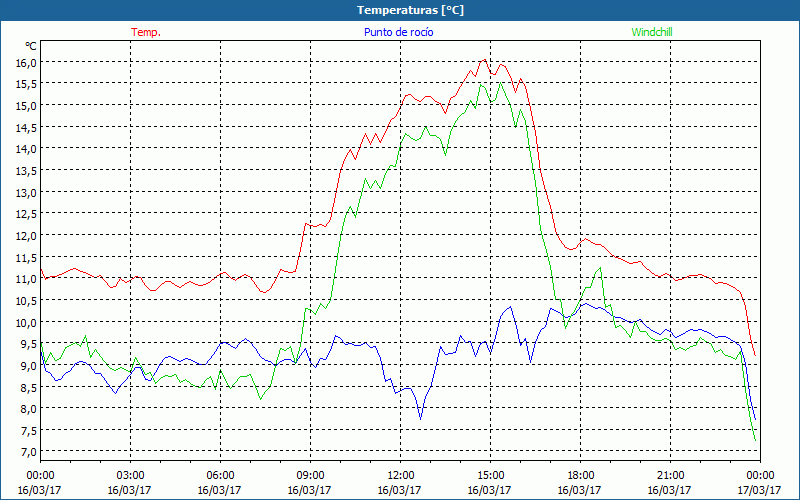Click the '15:00' time label on x-axis
Screen dimensions: 800x500
[x=490, y=476]
